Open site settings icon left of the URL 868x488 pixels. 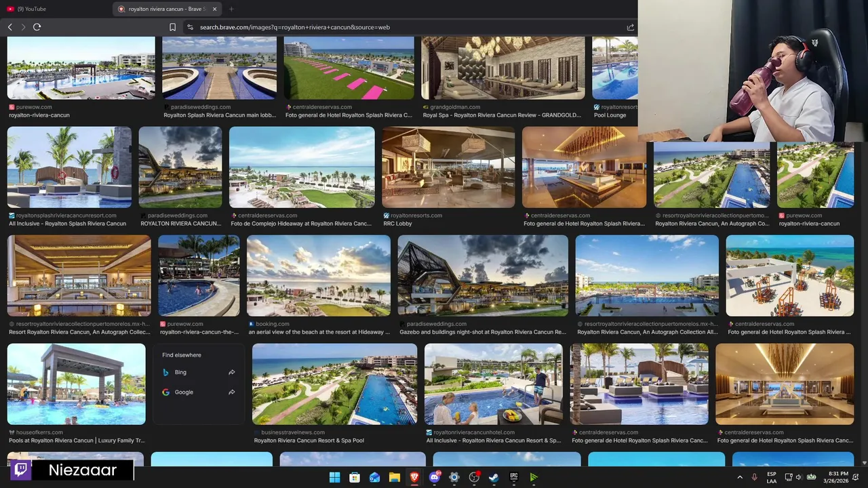(190, 27)
